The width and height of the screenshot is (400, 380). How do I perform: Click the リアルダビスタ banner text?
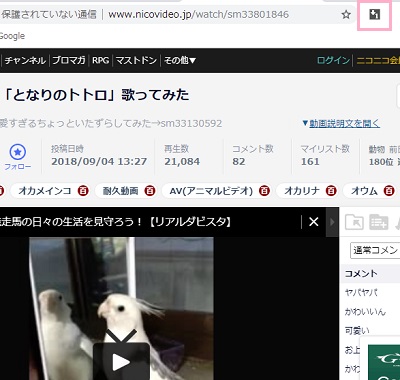point(115,222)
